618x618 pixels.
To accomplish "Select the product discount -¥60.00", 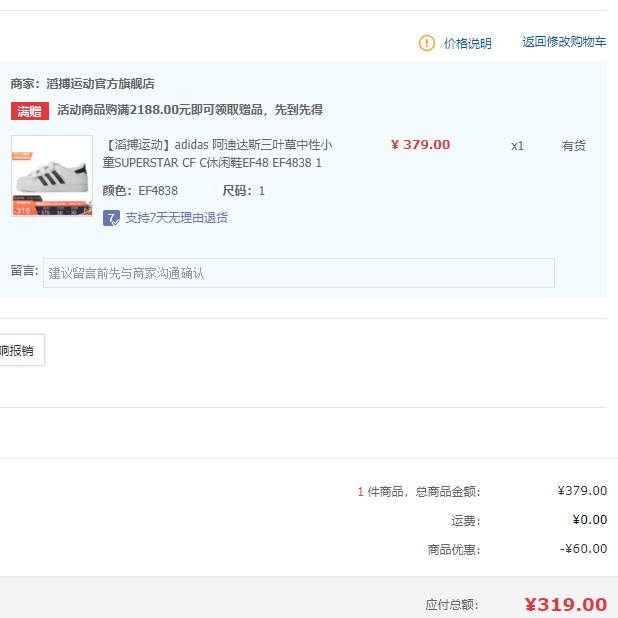I will 583,549.
